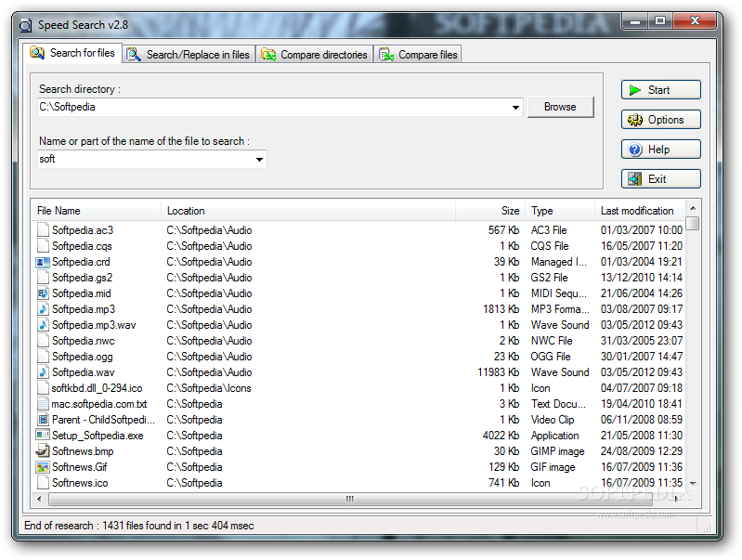Click the door icon on Exit
This screenshot has width=742, height=560.
pos(635,179)
